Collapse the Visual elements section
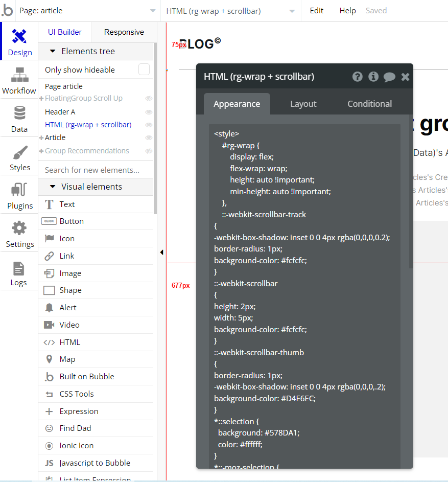 pos(53,187)
